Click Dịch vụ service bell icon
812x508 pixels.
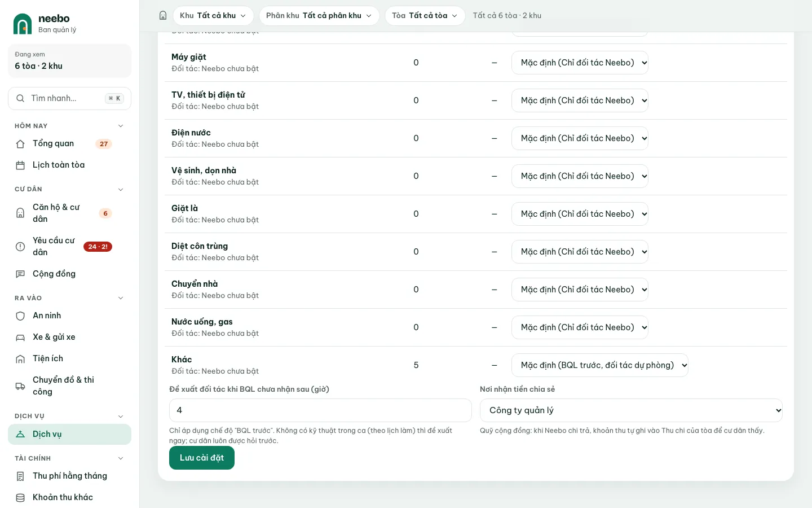20,434
